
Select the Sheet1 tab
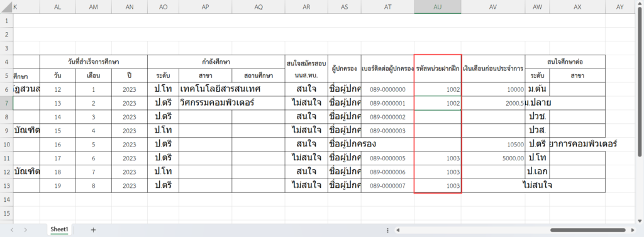click(59, 229)
